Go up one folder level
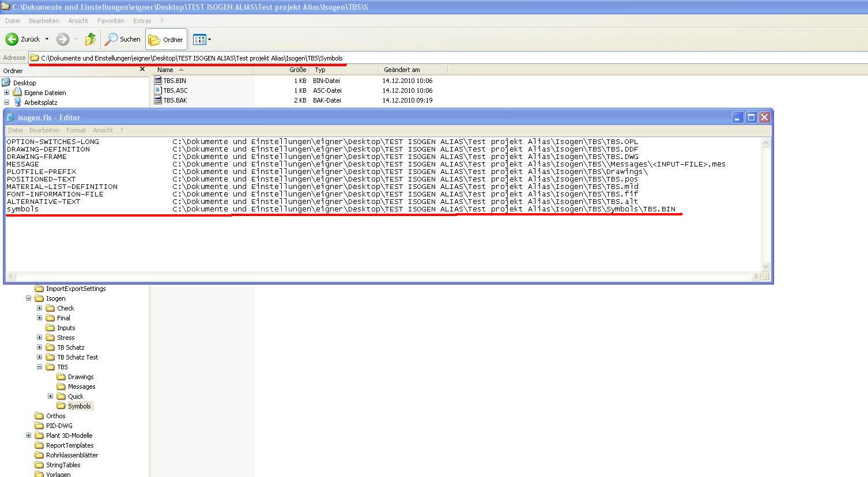The image size is (868, 477). click(x=90, y=39)
